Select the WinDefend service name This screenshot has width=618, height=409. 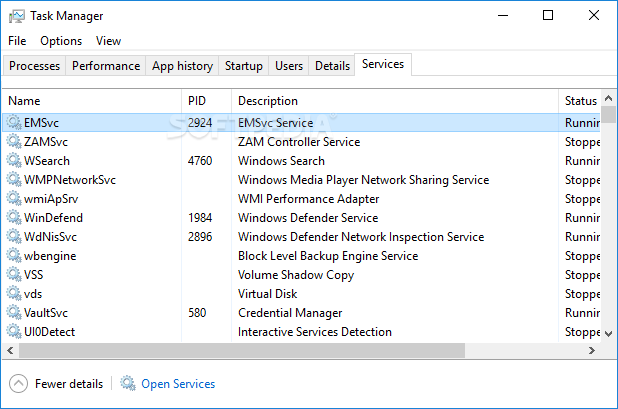pos(53,218)
